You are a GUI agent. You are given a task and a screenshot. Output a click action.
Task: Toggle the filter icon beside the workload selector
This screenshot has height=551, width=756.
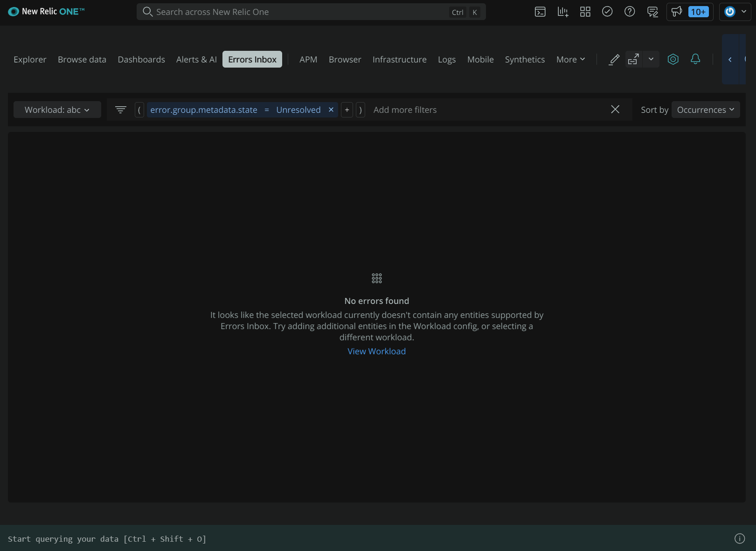click(120, 110)
